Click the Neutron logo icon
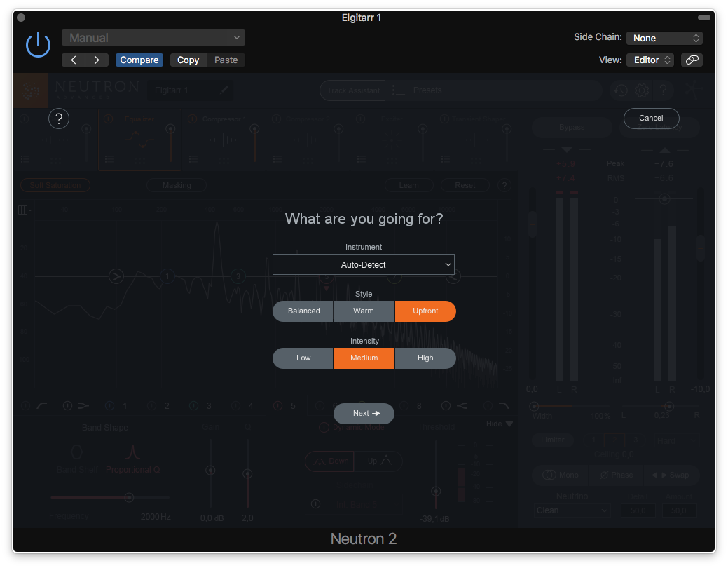 pos(31,90)
